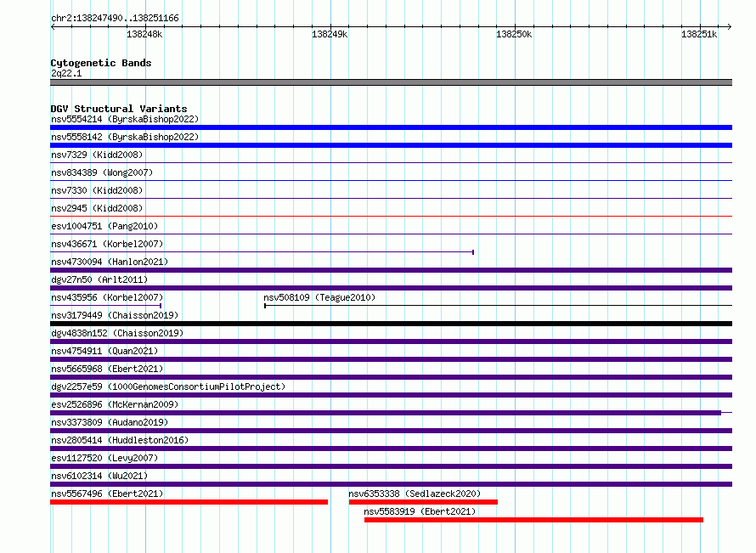Select the red nsv5567496 (Ebert2021) bar
756x553 pixels.
click(189, 502)
